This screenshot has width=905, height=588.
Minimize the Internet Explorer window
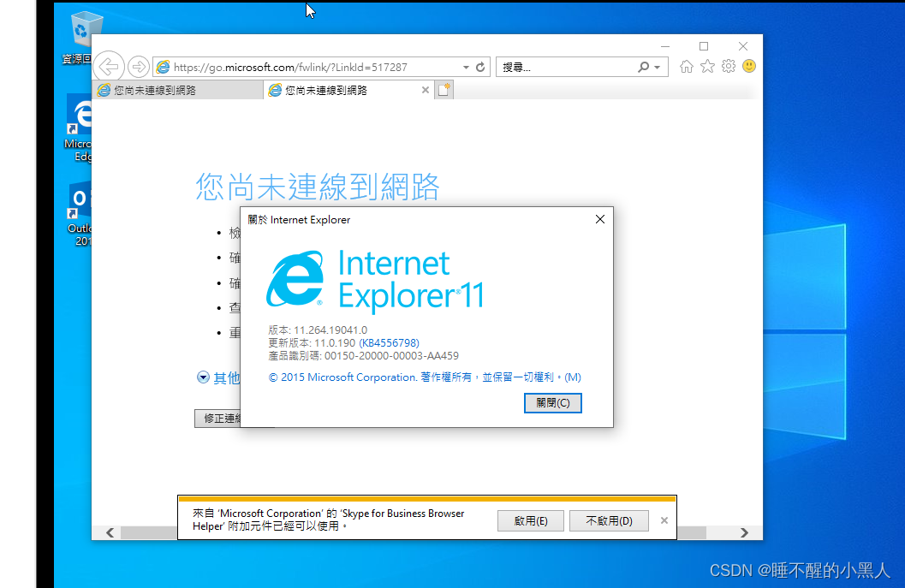click(x=665, y=46)
